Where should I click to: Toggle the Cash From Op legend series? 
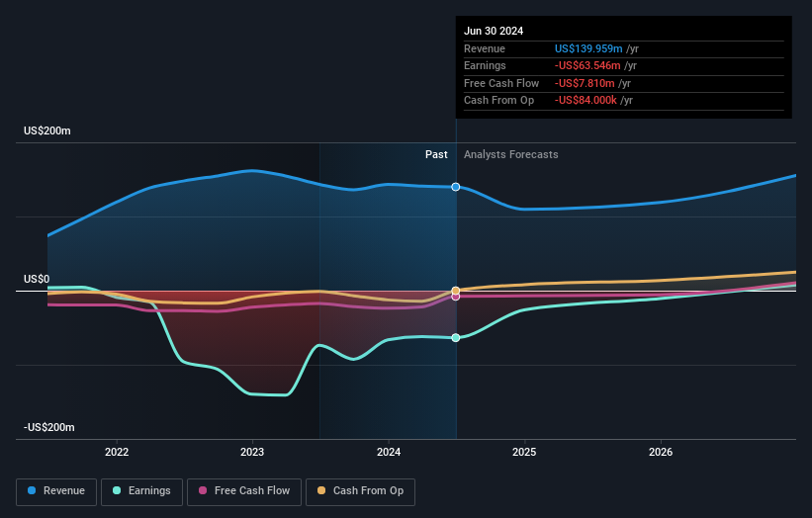(x=360, y=491)
